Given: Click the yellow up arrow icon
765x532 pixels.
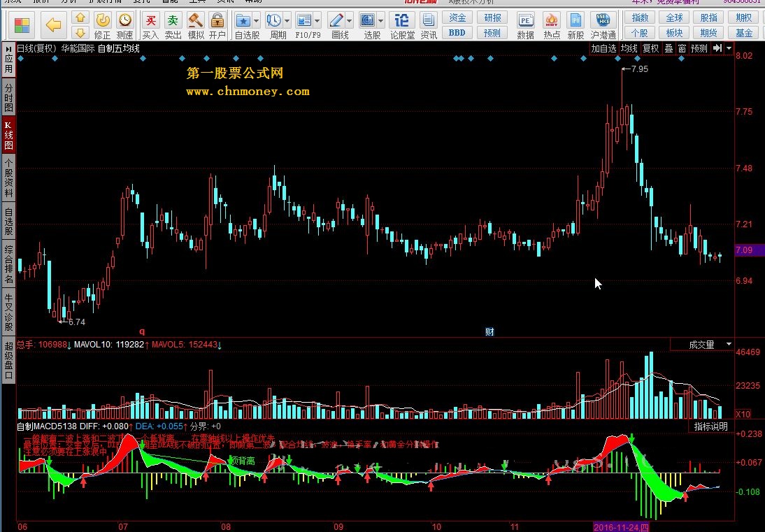Looking at the screenshot, I should point(80,17).
